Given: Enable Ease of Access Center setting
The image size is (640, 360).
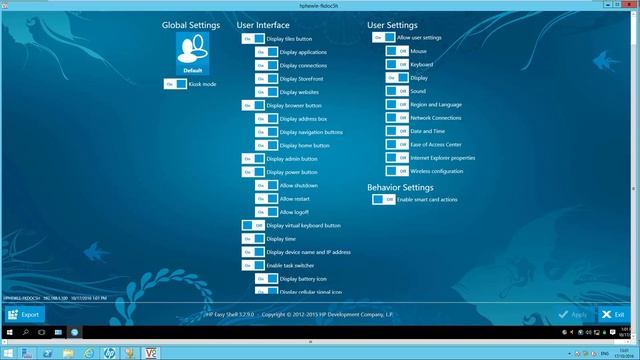Looking at the screenshot, I should coord(397,144).
